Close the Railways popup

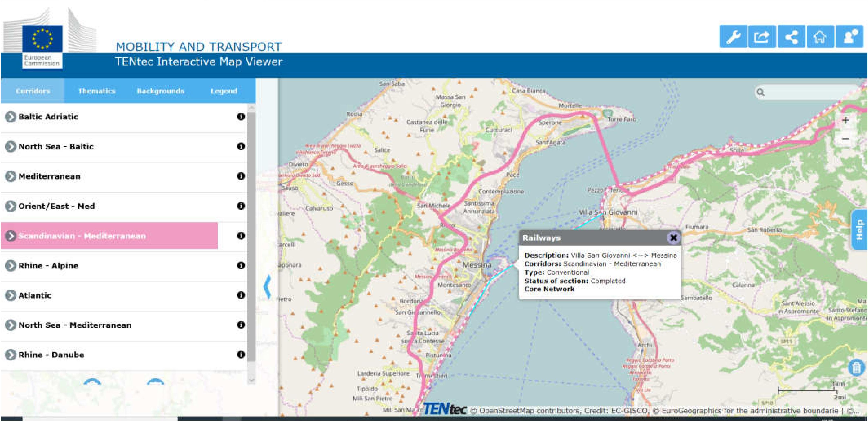673,238
